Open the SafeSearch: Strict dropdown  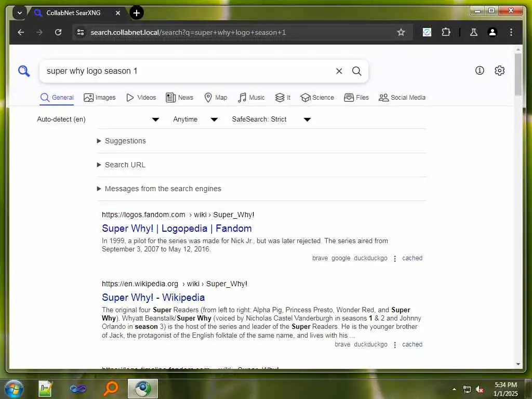(x=271, y=119)
